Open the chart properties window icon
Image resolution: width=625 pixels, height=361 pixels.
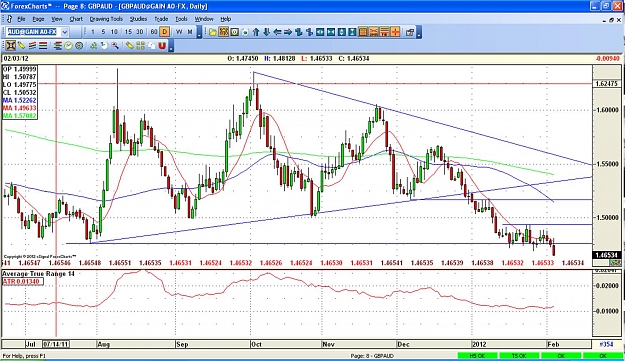pyautogui.click(x=410, y=32)
